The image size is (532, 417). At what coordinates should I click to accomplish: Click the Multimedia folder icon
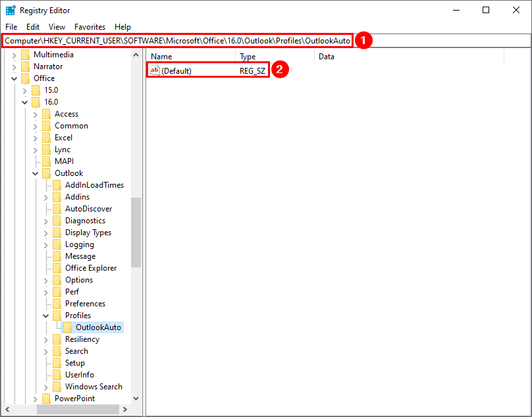(x=25, y=55)
